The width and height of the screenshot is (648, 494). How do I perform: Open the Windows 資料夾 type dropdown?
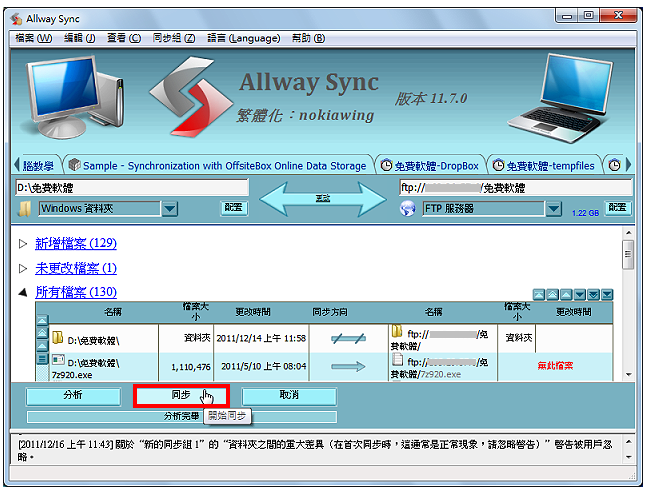tap(169, 209)
